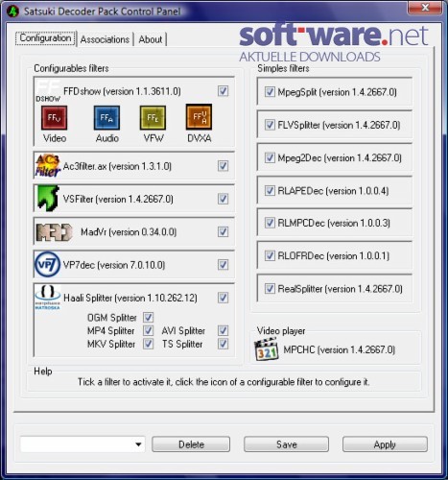This screenshot has width=448, height=480.
Task: Click the MPCHC version 1.4.2667.0 label
Action: 339,349
